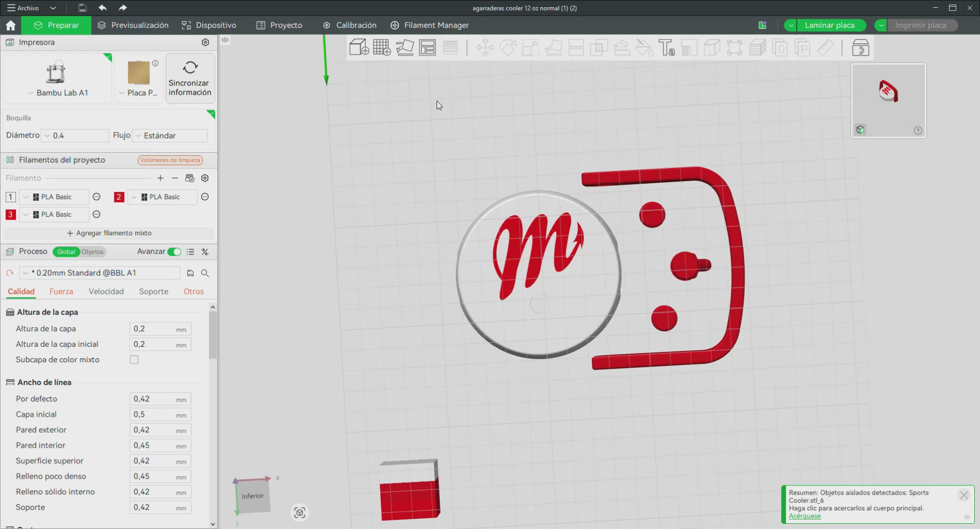
Task: Redo the last undone action
Action: tap(122, 8)
